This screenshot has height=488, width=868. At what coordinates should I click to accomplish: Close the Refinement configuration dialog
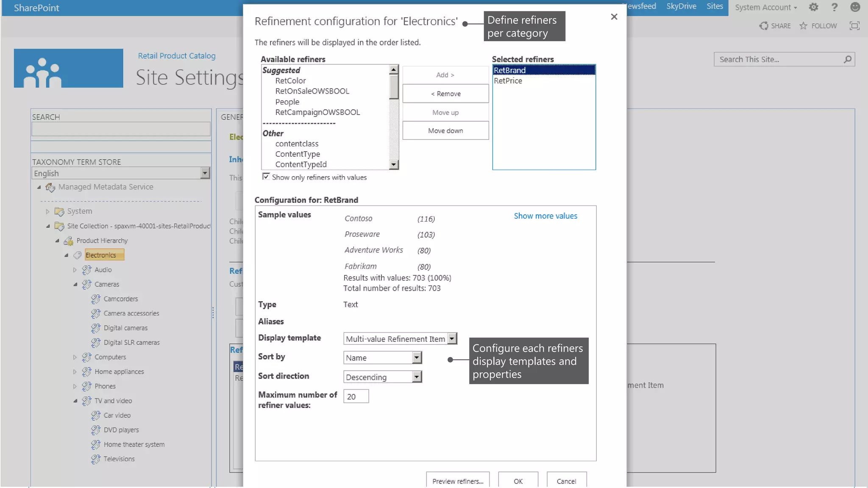(614, 17)
